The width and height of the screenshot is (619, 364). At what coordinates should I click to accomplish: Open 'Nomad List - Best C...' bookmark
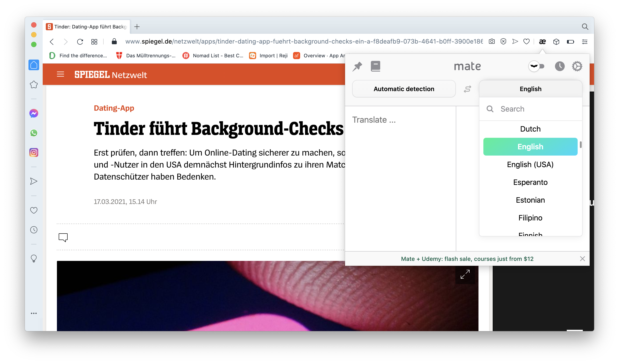point(213,56)
